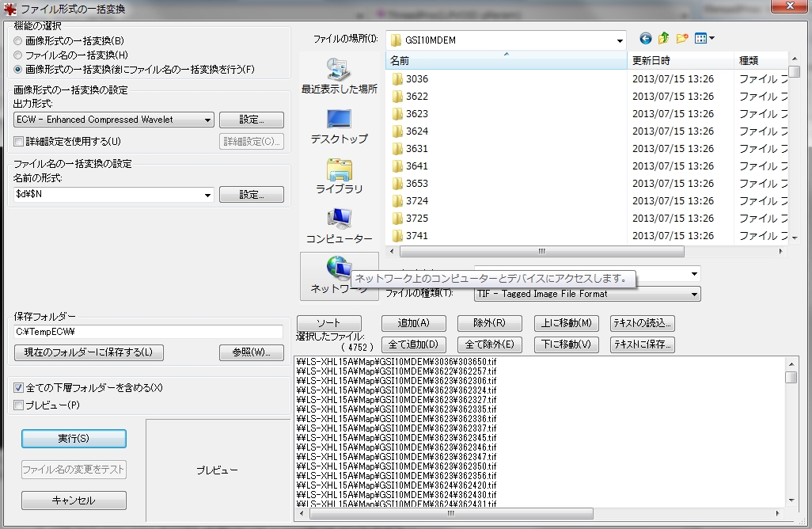
Task: Open the Libraries (ライブラリ) shortcut
Action: click(x=340, y=177)
